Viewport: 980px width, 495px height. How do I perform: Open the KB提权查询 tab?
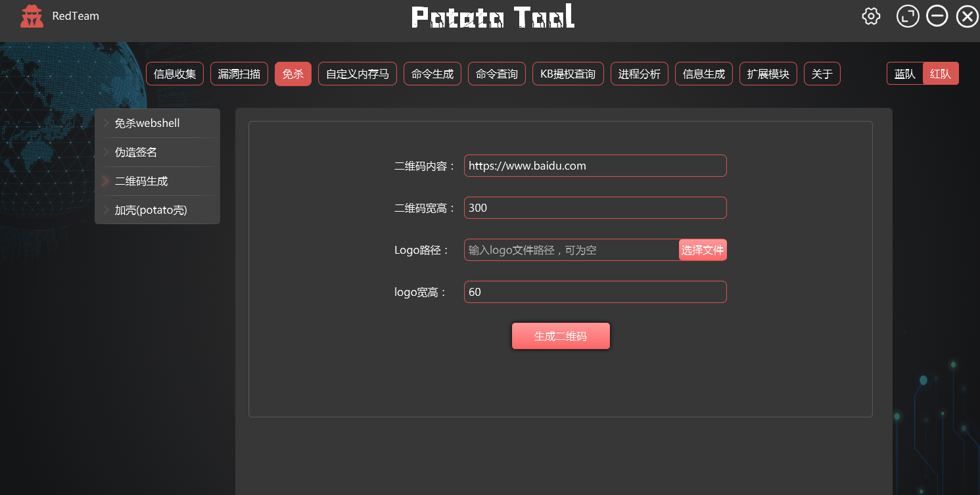tap(568, 74)
